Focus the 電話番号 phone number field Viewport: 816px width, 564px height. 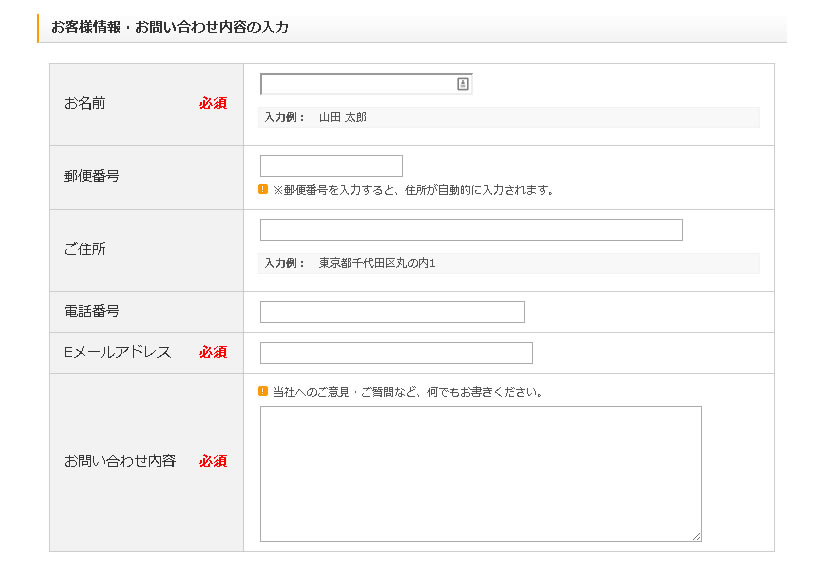coord(392,312)
